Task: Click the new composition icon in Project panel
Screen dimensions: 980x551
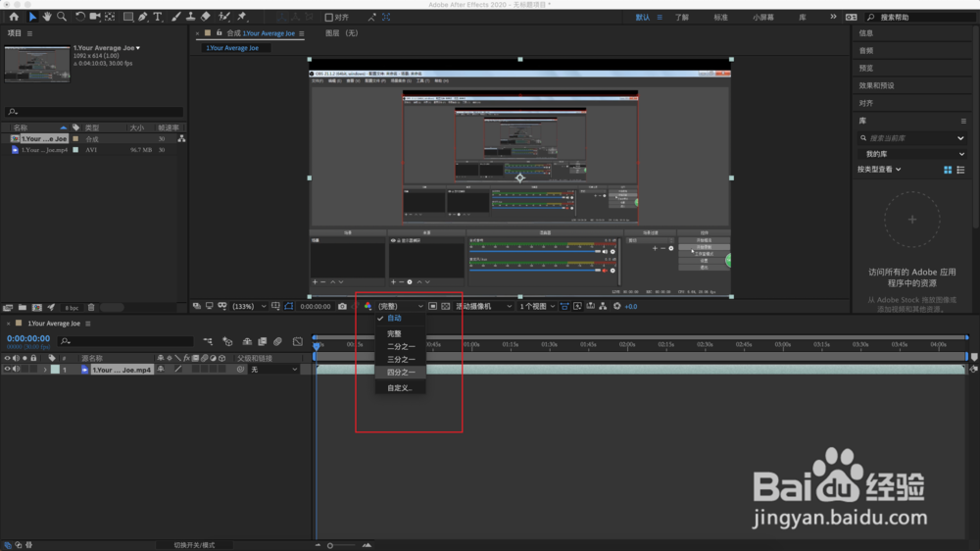Action: tap(37, 308)
